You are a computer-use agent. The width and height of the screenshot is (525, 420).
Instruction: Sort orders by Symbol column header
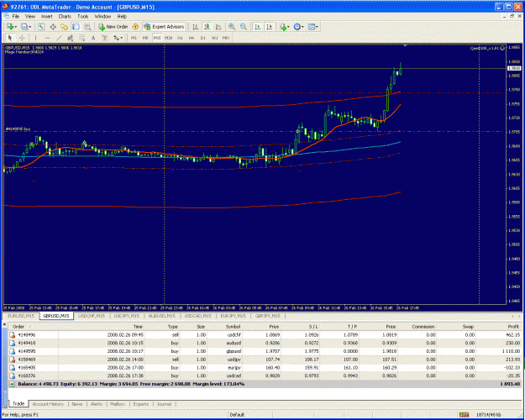click(x=233, y=327)
